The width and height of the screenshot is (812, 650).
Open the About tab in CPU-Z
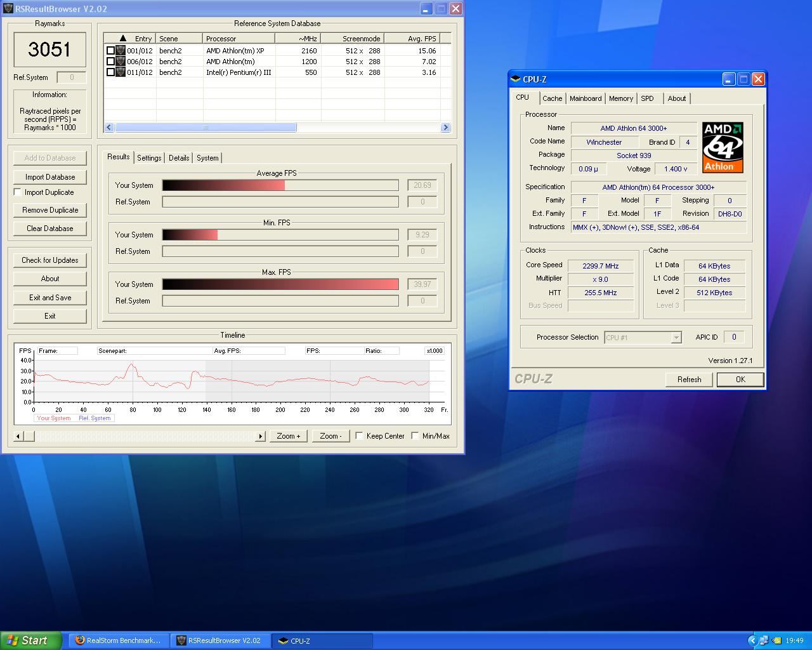(x=677, y=98)
